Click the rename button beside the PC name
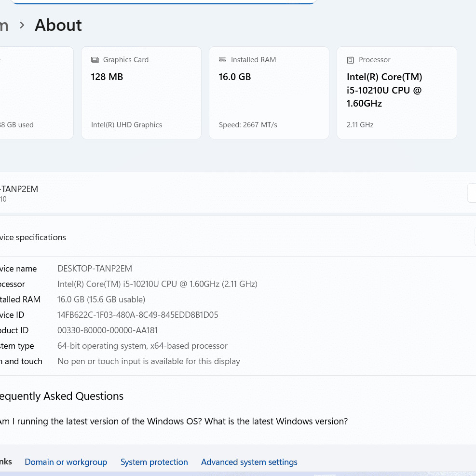476x476 pixels. coord(472,193)
